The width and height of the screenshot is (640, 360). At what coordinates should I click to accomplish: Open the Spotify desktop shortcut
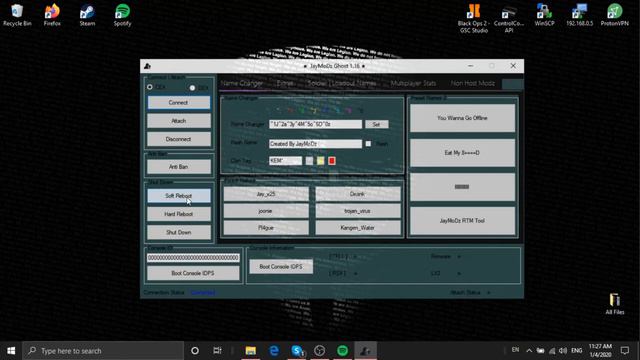(x=122, y=15)
